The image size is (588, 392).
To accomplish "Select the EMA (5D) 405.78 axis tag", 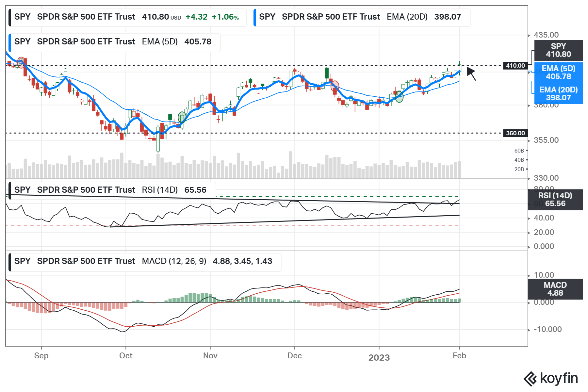I will click(x=558, y=73).
